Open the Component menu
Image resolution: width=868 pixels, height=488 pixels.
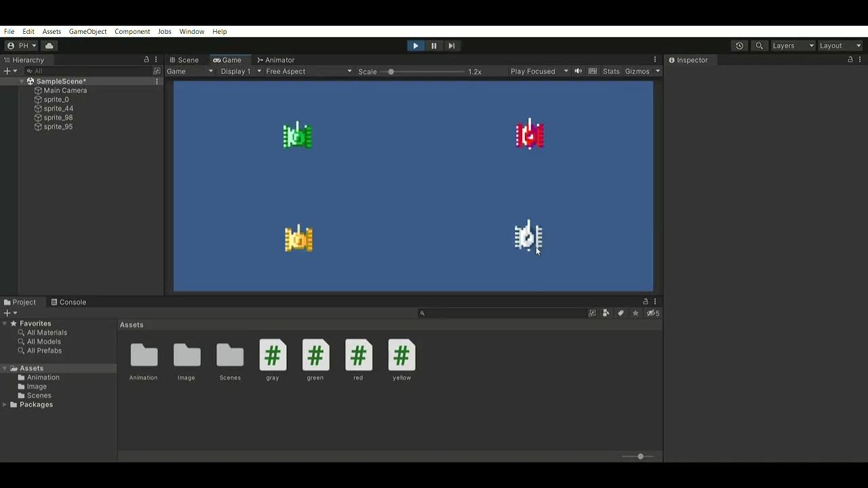tap(132, 31)
